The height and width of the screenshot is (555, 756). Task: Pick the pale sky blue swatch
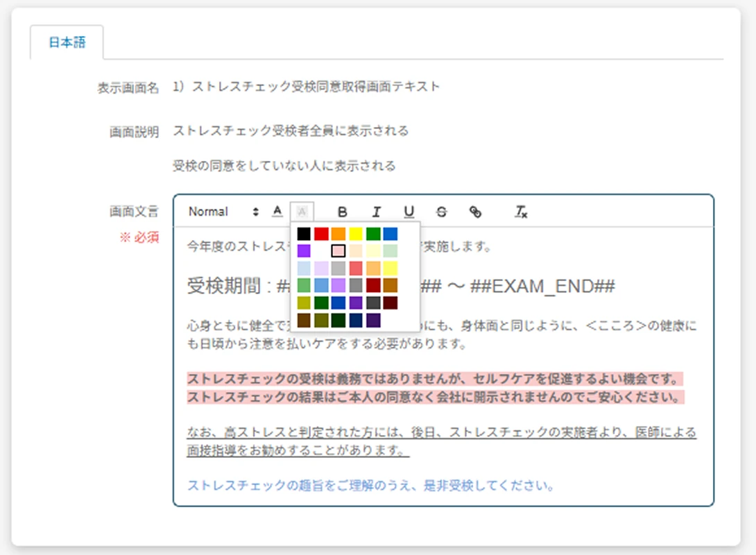point(304,268)
